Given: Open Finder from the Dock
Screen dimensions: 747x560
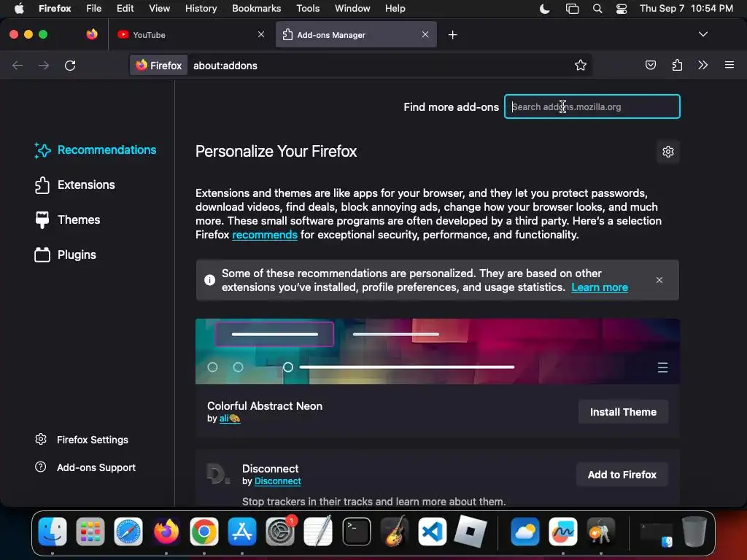Looking at the screenshot, I should click(x=53, y=531).
